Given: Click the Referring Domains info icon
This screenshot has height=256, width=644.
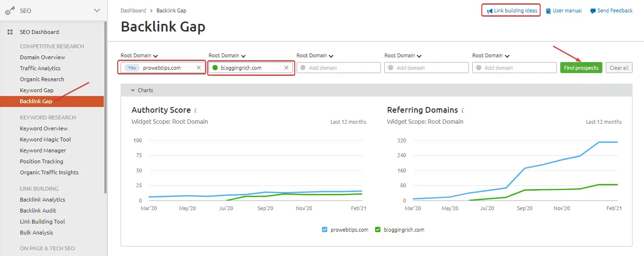Looking at the screenshot, I should coord(463,110).
